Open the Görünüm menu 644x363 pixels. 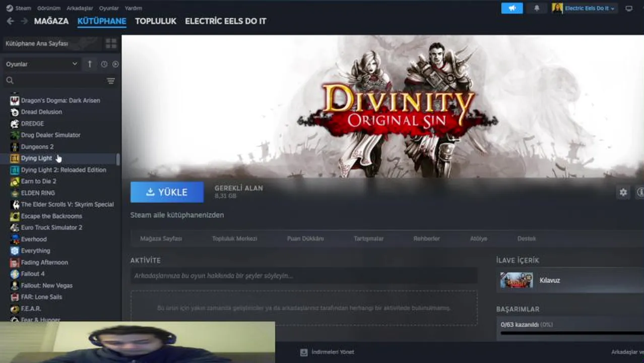point(49,8)
